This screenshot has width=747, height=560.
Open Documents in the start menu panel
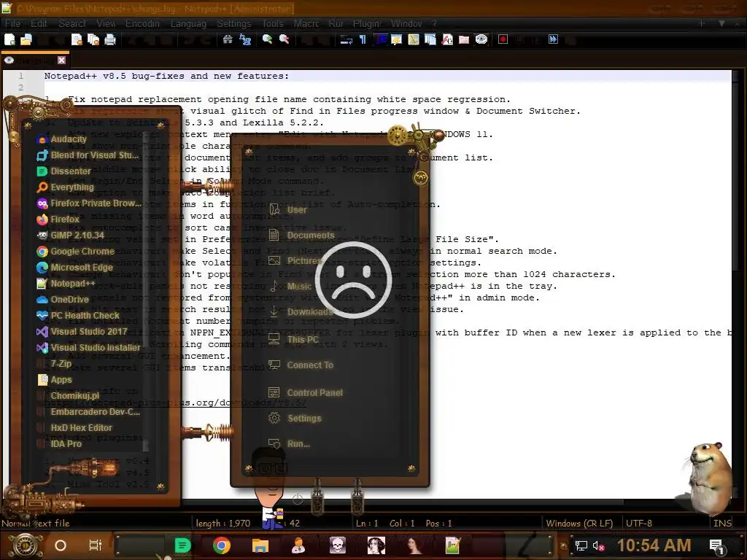pos(301,236)
